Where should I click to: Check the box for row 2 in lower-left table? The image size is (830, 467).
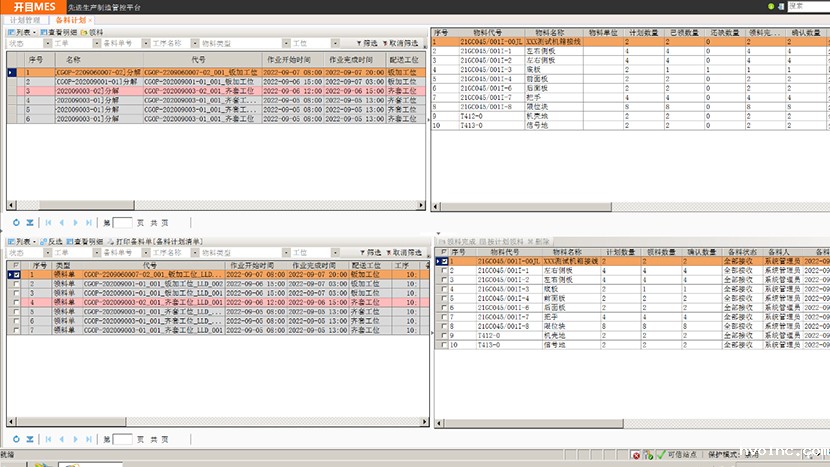(x=15, y=283)
